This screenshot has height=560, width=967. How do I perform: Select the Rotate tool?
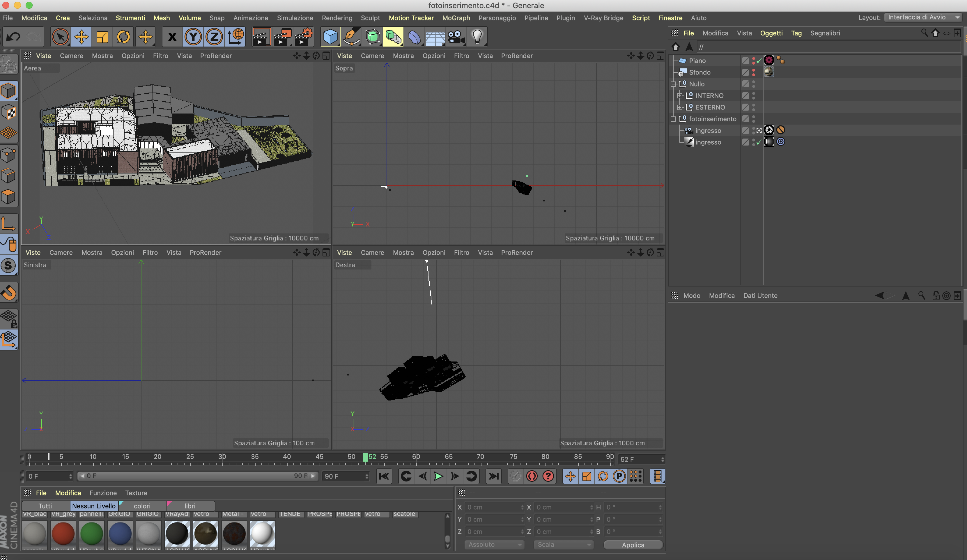click(x=123, y=37)
